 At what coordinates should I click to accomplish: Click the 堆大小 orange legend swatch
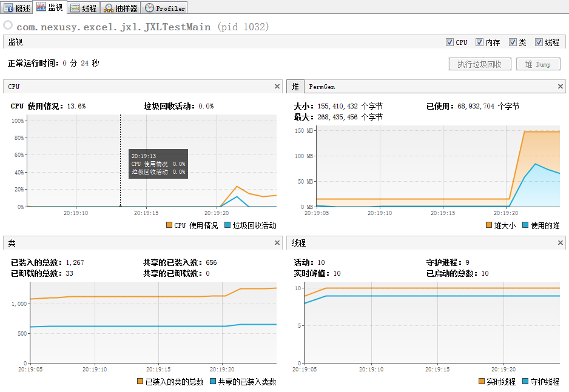pos(489,225)
